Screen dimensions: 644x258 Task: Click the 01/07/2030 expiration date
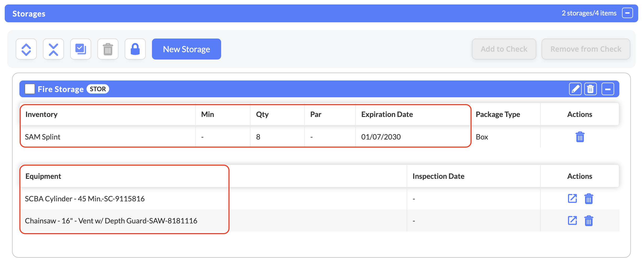pyautogui.click(x=381, y=137)
